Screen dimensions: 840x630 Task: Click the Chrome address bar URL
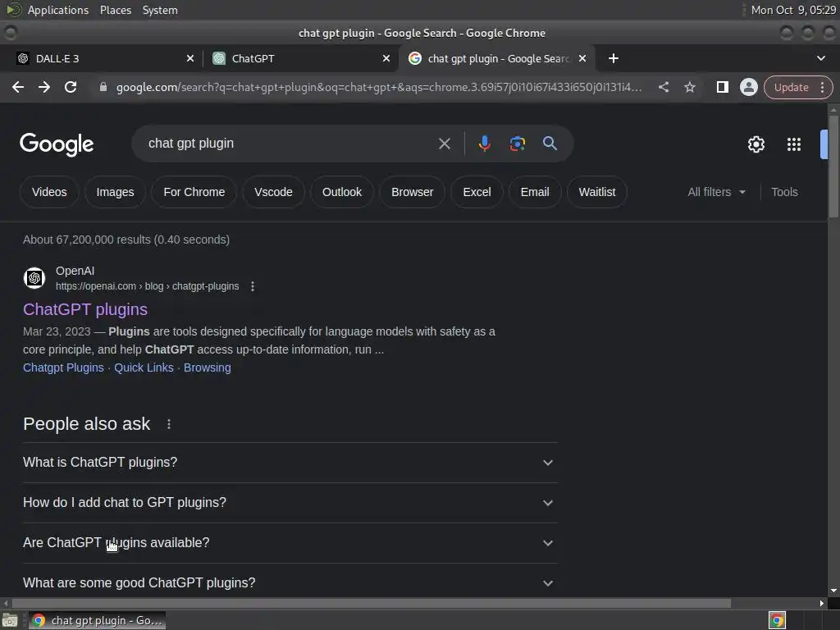coord(379,87)
